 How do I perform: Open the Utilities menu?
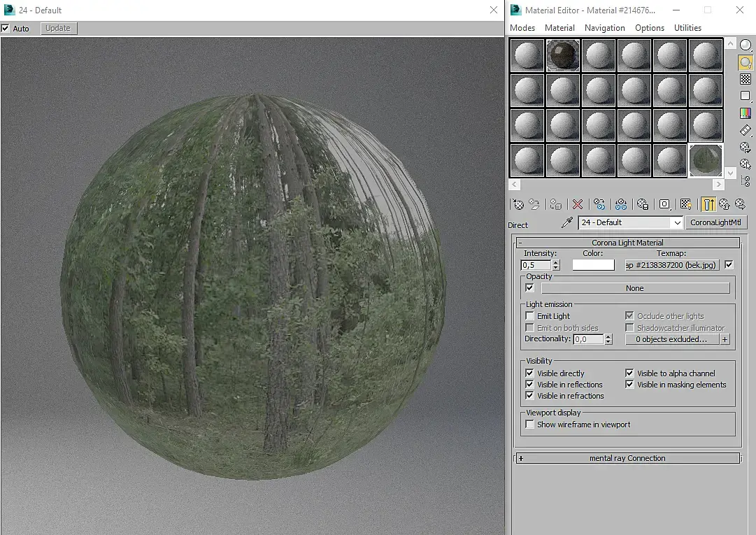687,28
